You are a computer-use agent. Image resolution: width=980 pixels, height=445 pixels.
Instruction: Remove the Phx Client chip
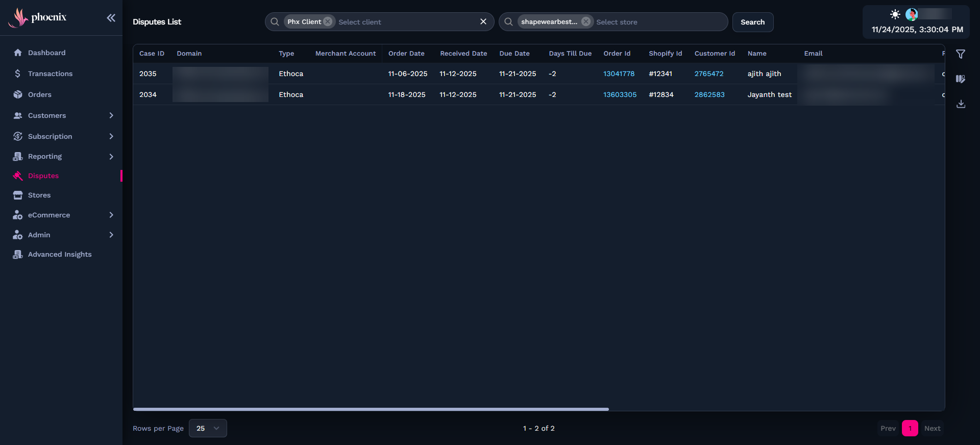(328, 22)
